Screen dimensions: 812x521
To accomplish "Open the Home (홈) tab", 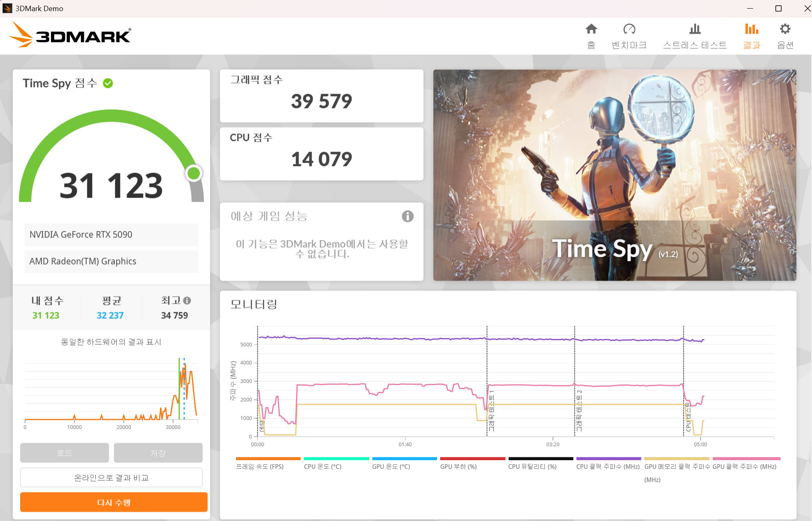I will 591,36.
